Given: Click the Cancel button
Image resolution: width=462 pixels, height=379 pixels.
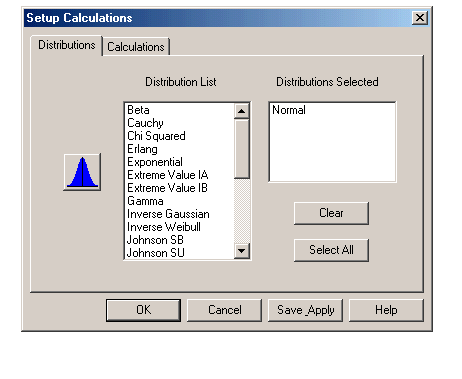Looking at the screenshot, I should [x=224, y=310].
